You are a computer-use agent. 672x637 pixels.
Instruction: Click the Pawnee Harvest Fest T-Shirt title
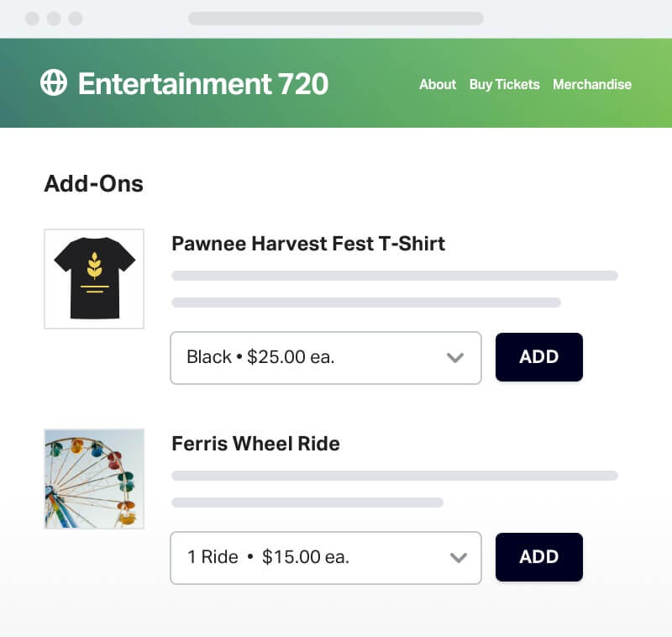[x=307, y=244]
